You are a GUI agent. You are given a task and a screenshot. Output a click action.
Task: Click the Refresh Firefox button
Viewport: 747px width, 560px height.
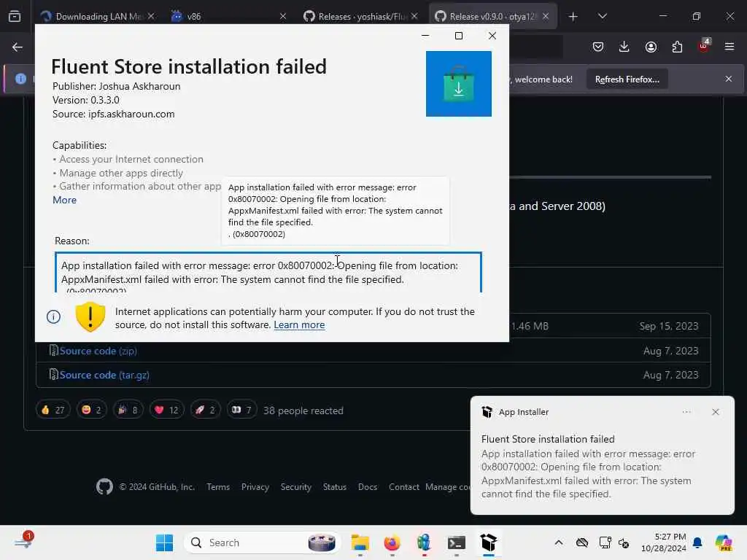[x=627, y=79]
